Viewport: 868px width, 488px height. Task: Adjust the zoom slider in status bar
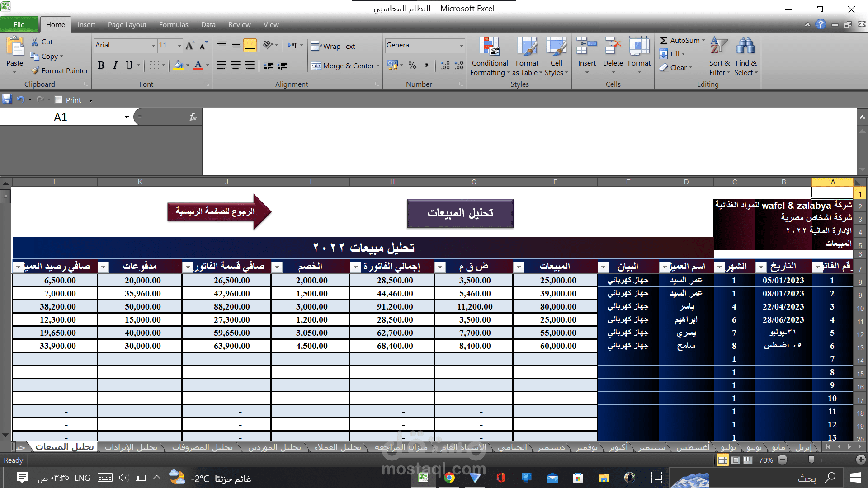click(x=811, y=460)
